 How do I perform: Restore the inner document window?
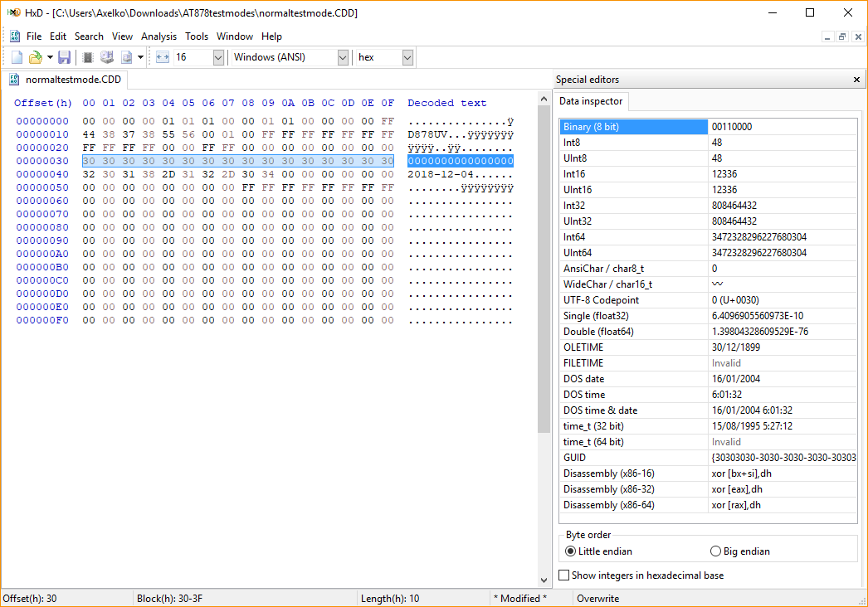tap(842, 37)
